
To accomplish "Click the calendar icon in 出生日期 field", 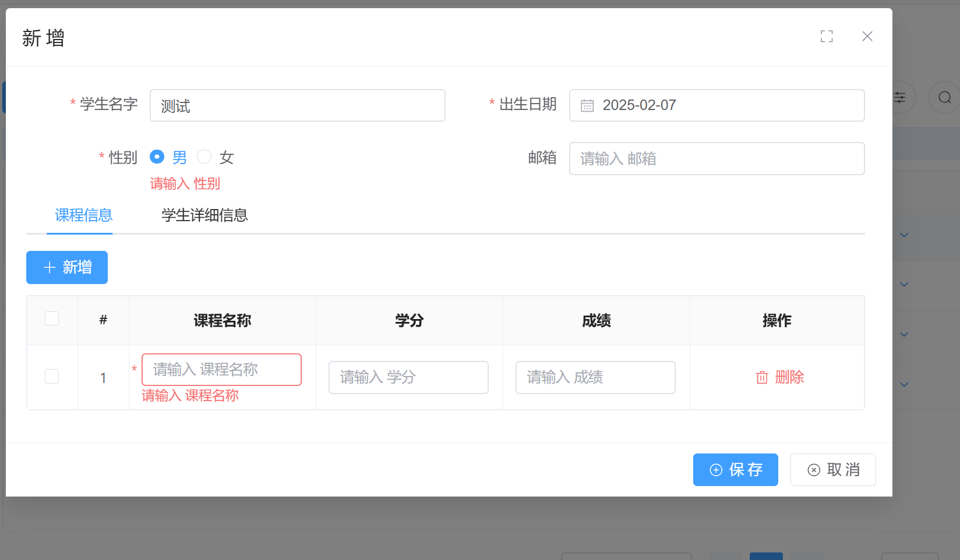I will tap(587, 106).
